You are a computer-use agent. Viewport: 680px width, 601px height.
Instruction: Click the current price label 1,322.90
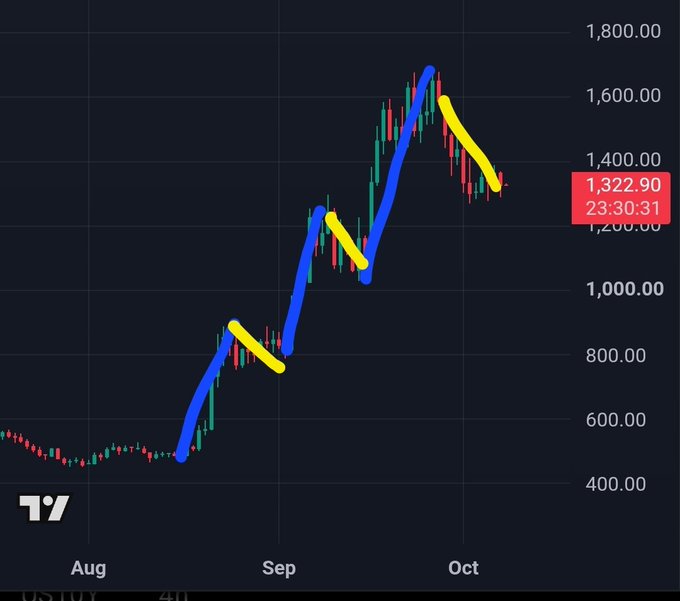click(623, 185)
